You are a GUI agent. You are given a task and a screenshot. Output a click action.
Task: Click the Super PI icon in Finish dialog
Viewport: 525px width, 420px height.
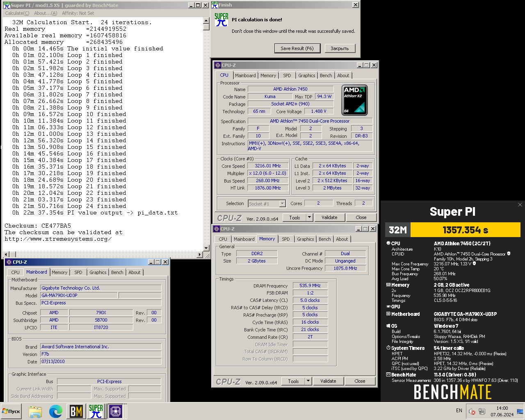221,20
